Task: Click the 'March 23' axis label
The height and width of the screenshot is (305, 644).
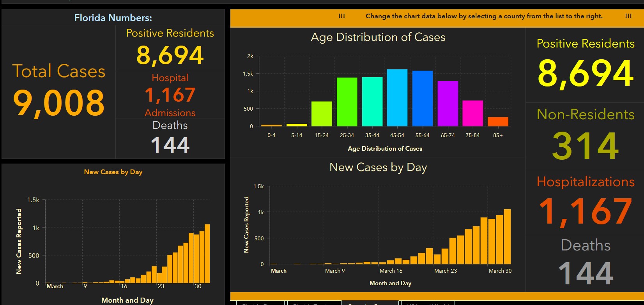Action: coord(446,271)
